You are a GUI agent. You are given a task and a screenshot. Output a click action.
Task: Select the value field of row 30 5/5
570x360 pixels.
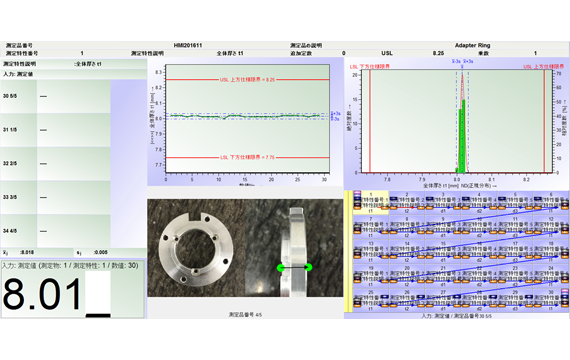73,96
